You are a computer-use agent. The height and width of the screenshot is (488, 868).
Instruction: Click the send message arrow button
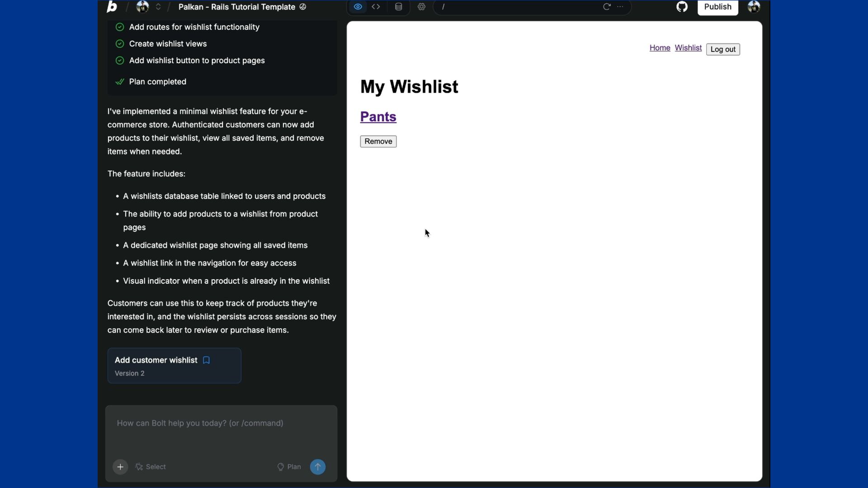point(318,467)
